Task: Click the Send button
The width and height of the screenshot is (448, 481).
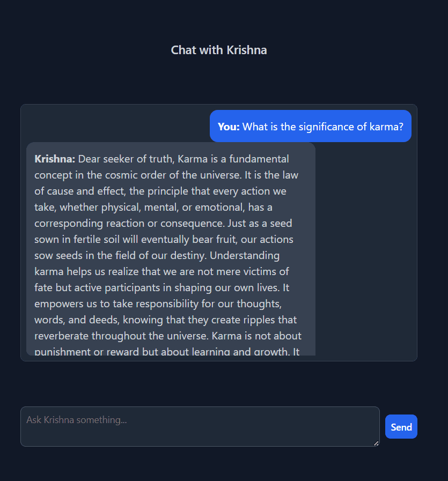Action: 401,427
